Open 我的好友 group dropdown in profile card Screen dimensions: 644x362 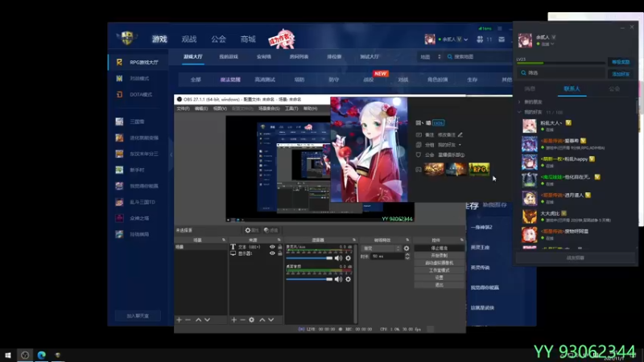pyautogui.click(x=449, y=145)
